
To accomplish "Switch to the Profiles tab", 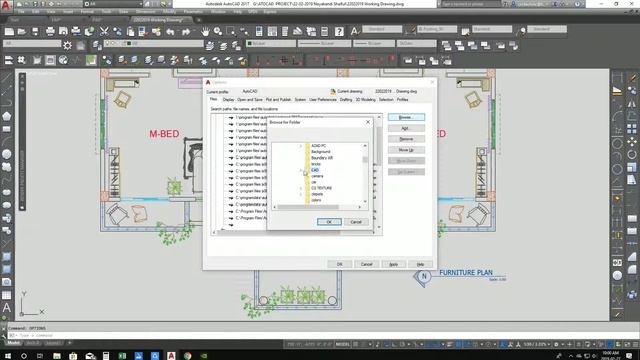I will tap(402, 100).
